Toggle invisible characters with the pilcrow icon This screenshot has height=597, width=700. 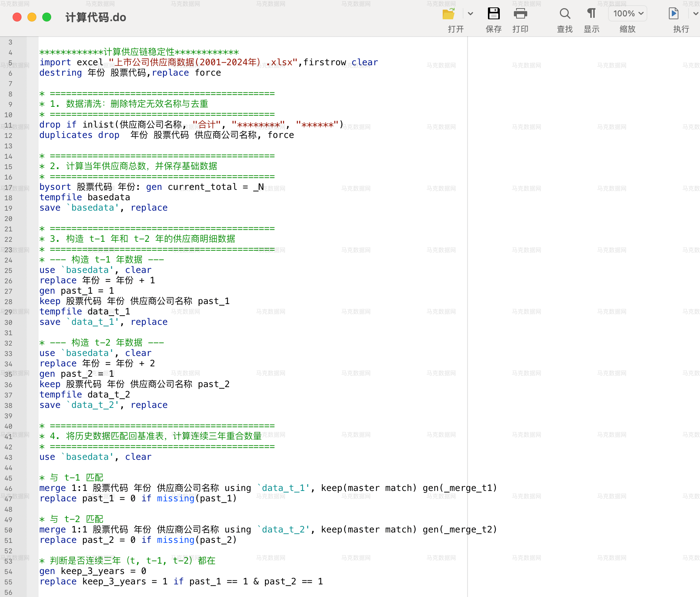click(591, 14)
